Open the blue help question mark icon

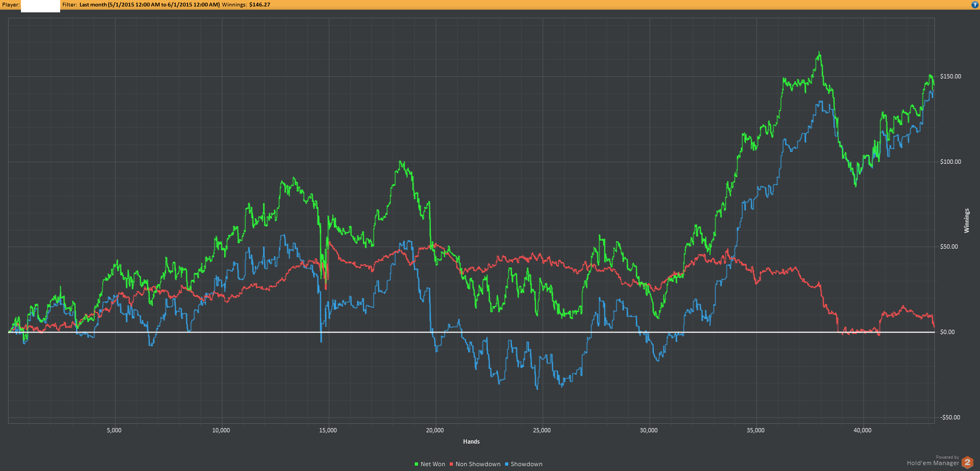(x=975, y=5)
